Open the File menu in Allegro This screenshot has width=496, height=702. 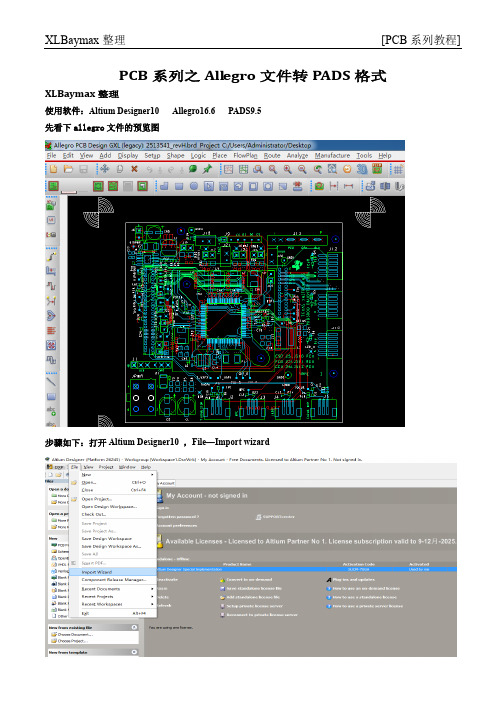coord(51,155)
